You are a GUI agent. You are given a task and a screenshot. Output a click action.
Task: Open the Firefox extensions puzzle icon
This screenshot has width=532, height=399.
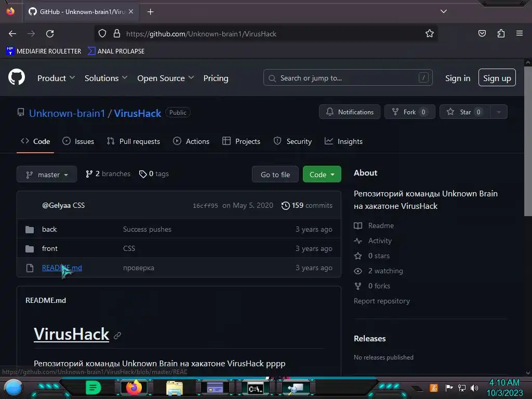tap(501, 34)
